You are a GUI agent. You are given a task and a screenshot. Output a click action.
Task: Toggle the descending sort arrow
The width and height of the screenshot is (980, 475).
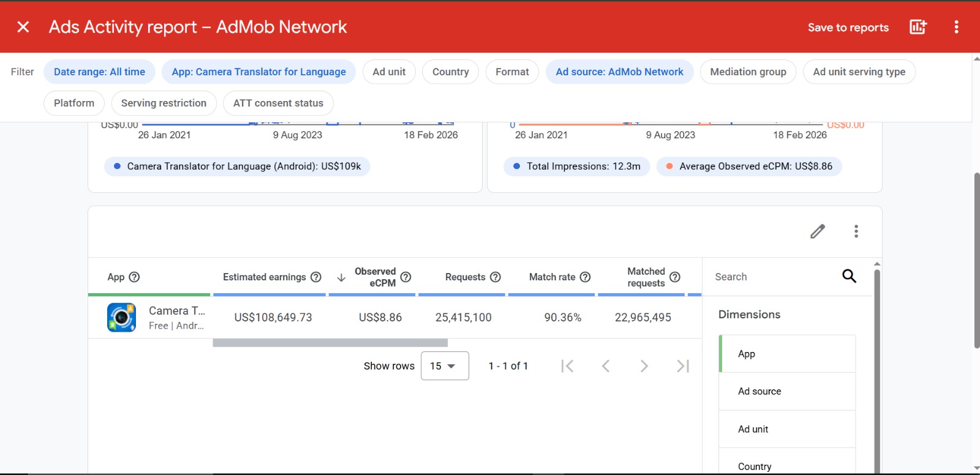(x=342, y=277)
